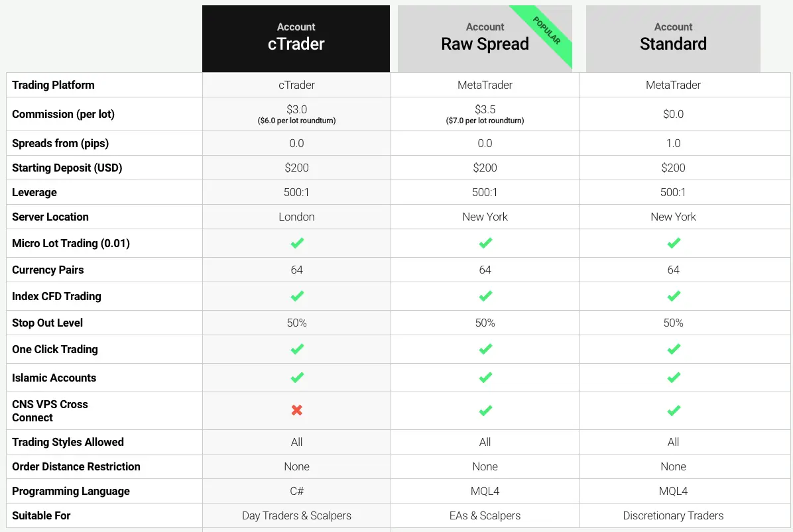
Task: Click the Stop Out Level row label
Action: point(48,323)
